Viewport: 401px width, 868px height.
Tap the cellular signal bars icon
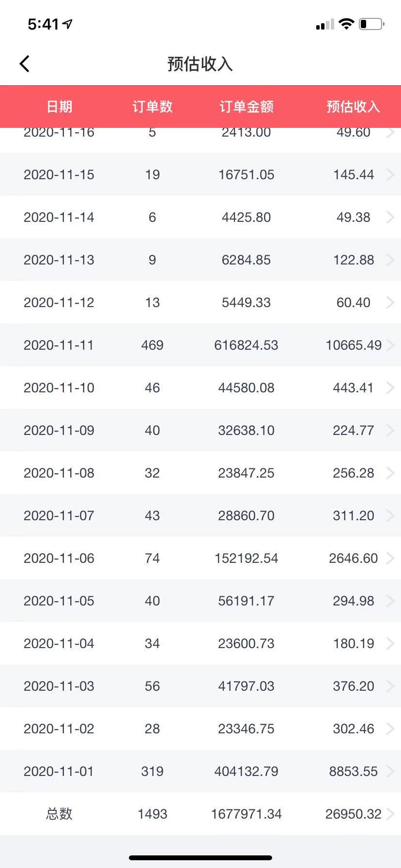(x=325, y=24)
